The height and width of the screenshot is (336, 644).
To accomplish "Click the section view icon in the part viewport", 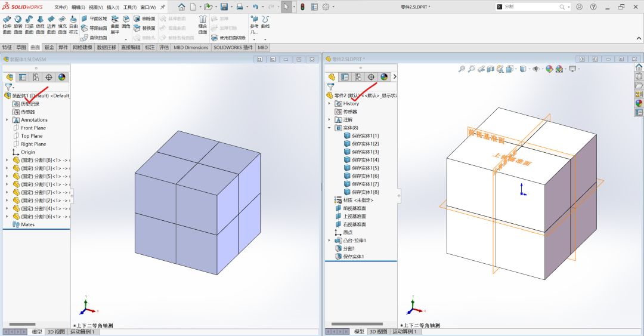I will click(x=491, y=69).
